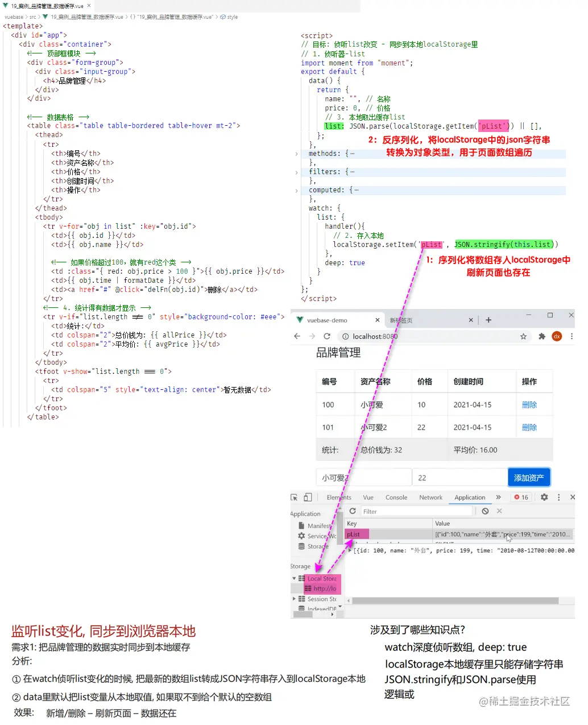Image resolution: width=588 pixels, height=725 pixels.
Task: Bookmark the page with the star icon
Action: pyautogui.click(x=523, y=336)
